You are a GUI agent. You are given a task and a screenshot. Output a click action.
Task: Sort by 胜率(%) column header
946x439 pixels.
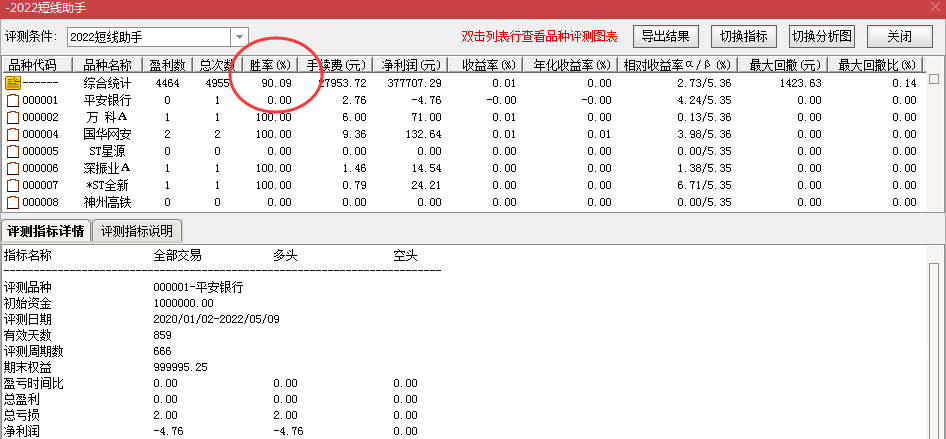tap(270, 65)
